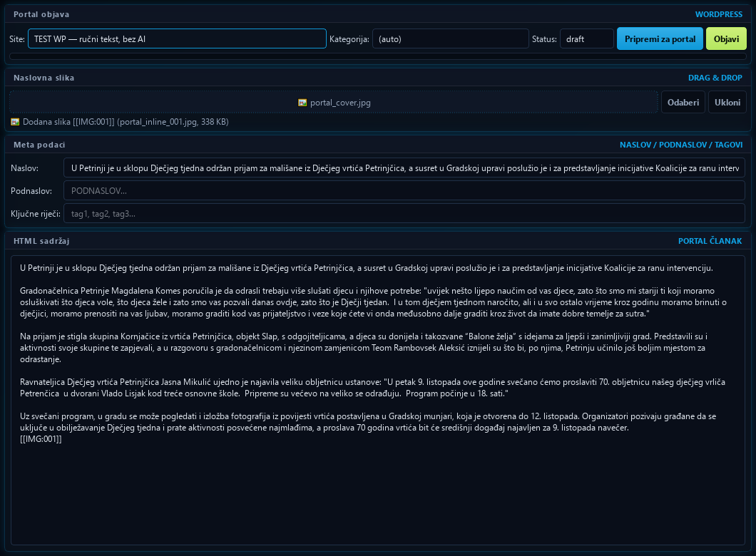This screenshot has width=756, height=556.
Task: Click the Ukloni button
Action: click(727, 102)
